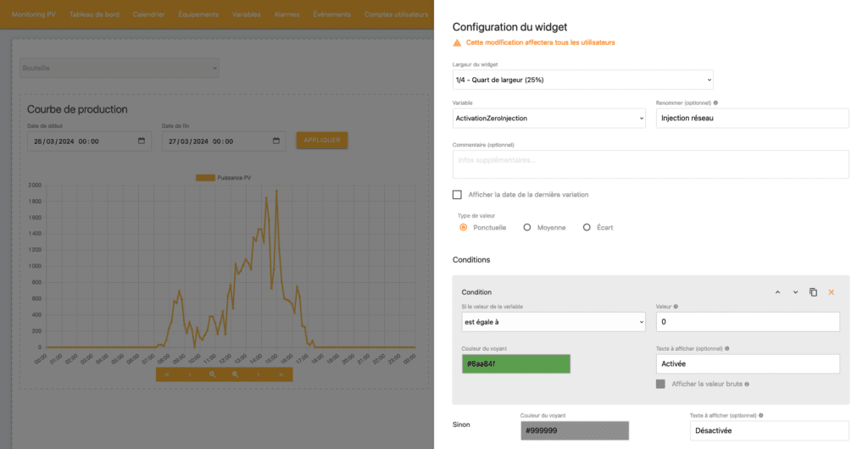Expand the 'est égale à' condition dropdown
Image resolution: width=868 pixels, height=449 pixels.
click(553, 322)
